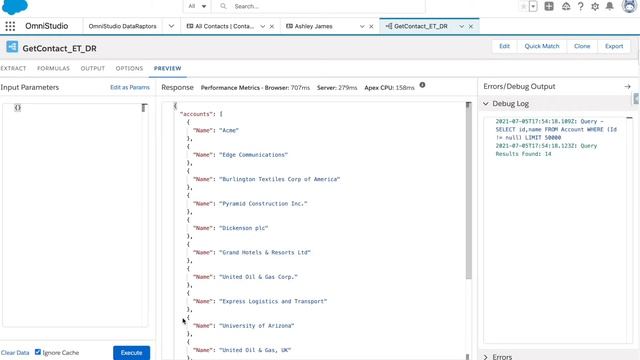Switch to the Formulas tab
Screen dimensions: 640x360
[53, 68]
